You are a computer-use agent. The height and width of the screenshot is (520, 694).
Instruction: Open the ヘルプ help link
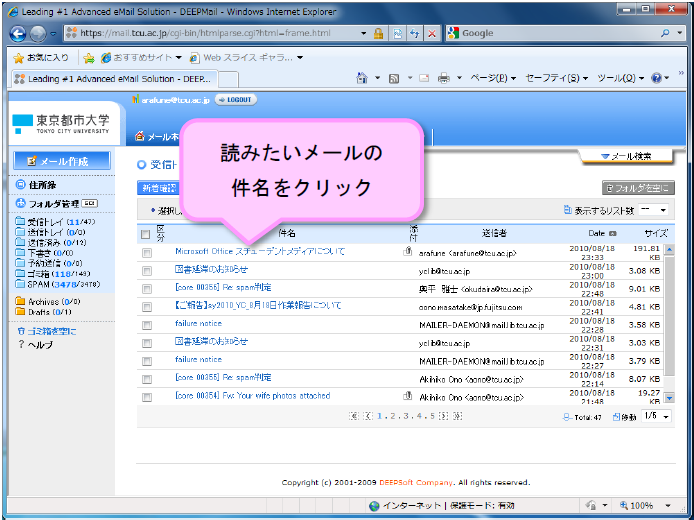(41, 344)
